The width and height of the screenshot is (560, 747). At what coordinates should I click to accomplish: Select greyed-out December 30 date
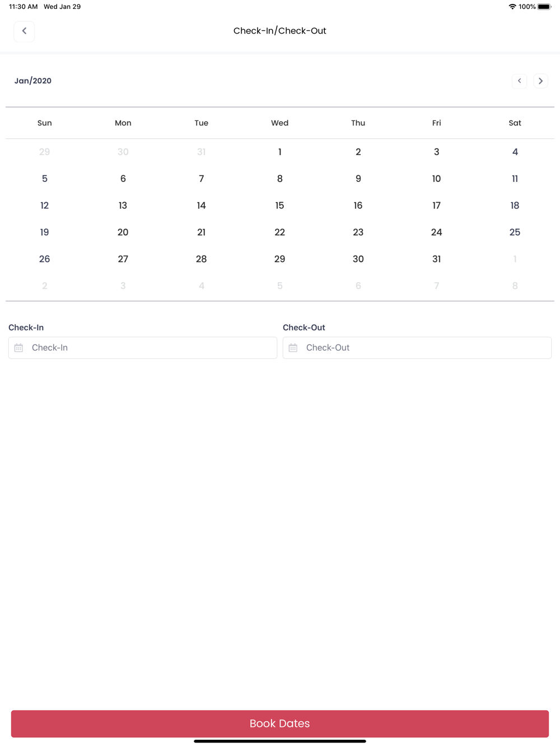[x=123, y=152]
